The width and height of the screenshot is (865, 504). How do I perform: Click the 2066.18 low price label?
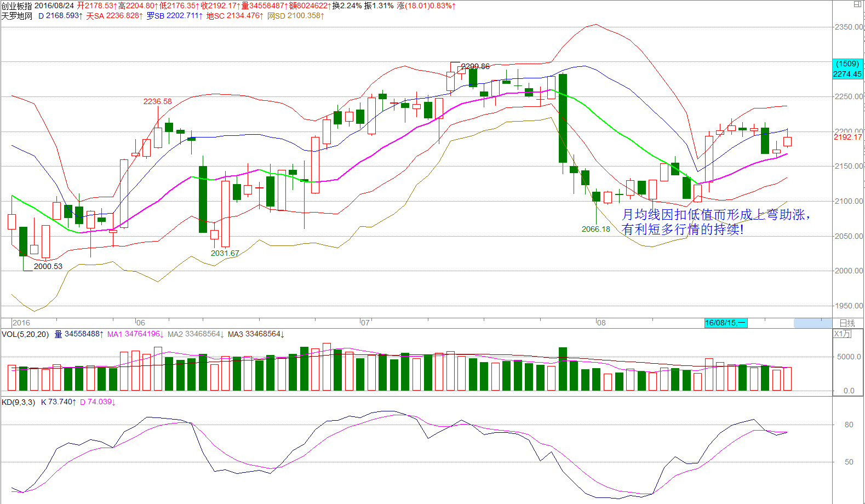click(596, 229)
